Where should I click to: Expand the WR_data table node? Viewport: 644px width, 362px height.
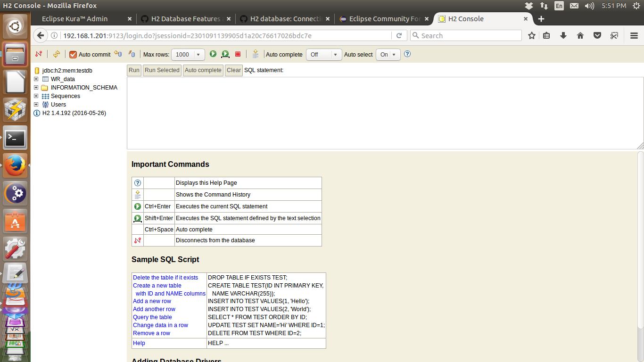coord(36,79)
